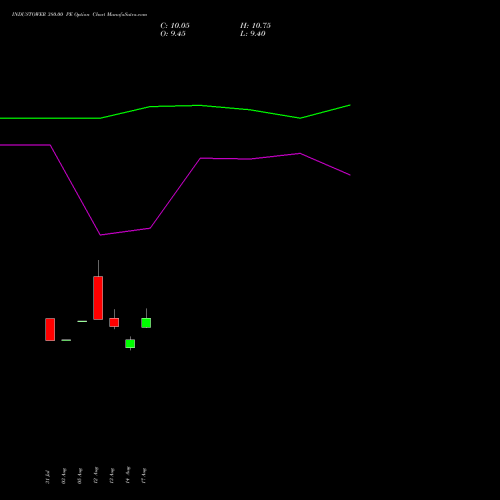Select the low value L: 9.40
The height and width of the screenshot is (500, 500).
point(253,34)
